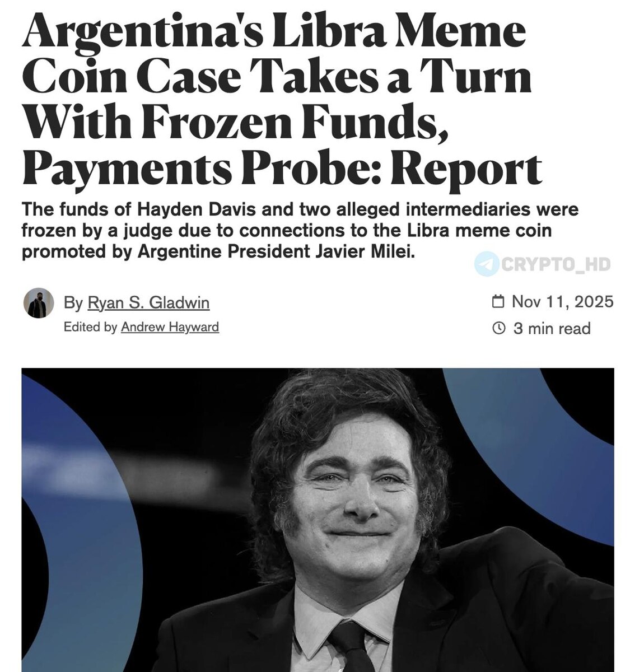Click the 3 min read label
This screenshot has height=672, width=630.
click(552, 328)
